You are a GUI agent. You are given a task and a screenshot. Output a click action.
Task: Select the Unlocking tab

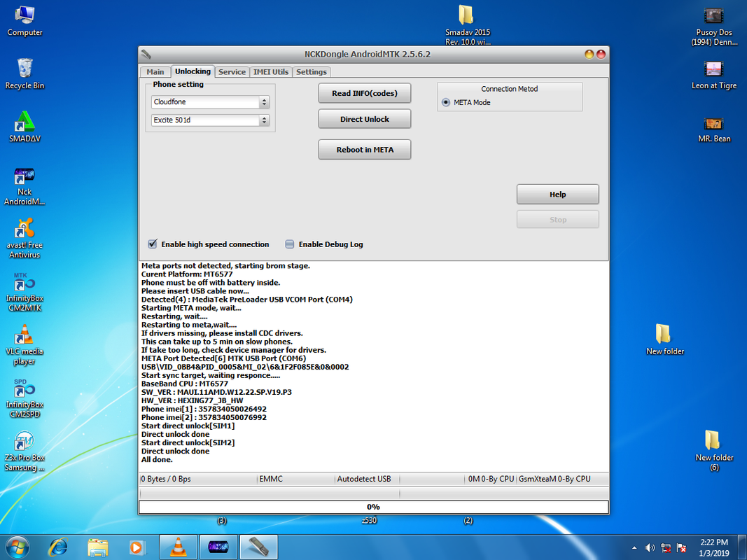pos(193,71)
